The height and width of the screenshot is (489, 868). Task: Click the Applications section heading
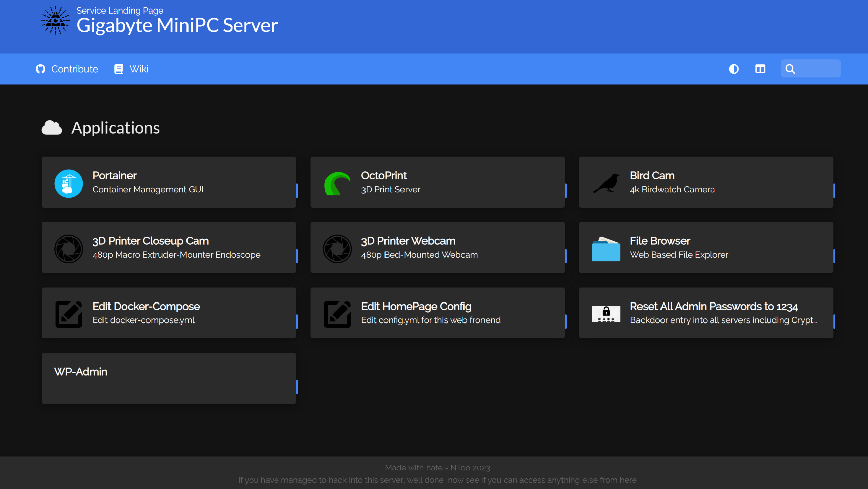click(115, 128)
